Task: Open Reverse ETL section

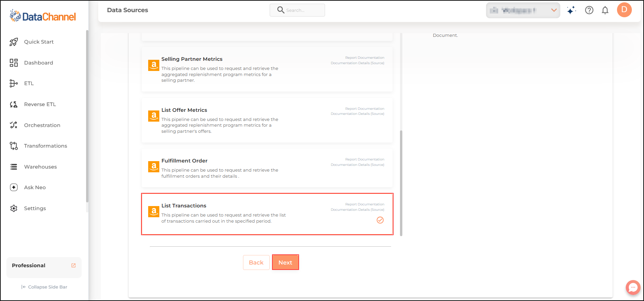Action: [40, 104]
